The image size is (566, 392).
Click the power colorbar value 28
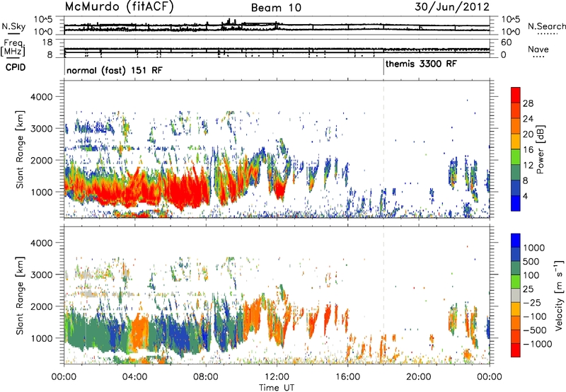point(528,103)
